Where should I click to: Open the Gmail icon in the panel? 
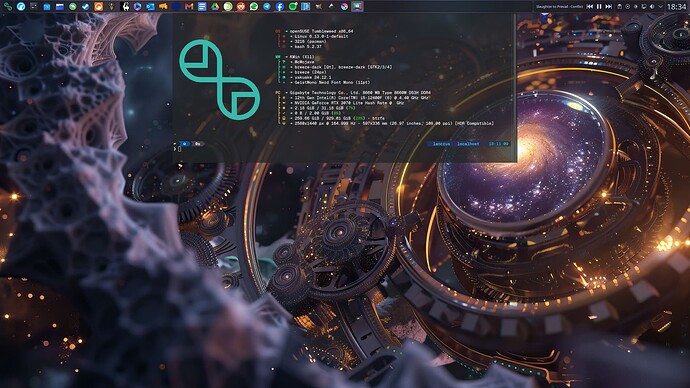pyautogui.click(x=189, y=6)
